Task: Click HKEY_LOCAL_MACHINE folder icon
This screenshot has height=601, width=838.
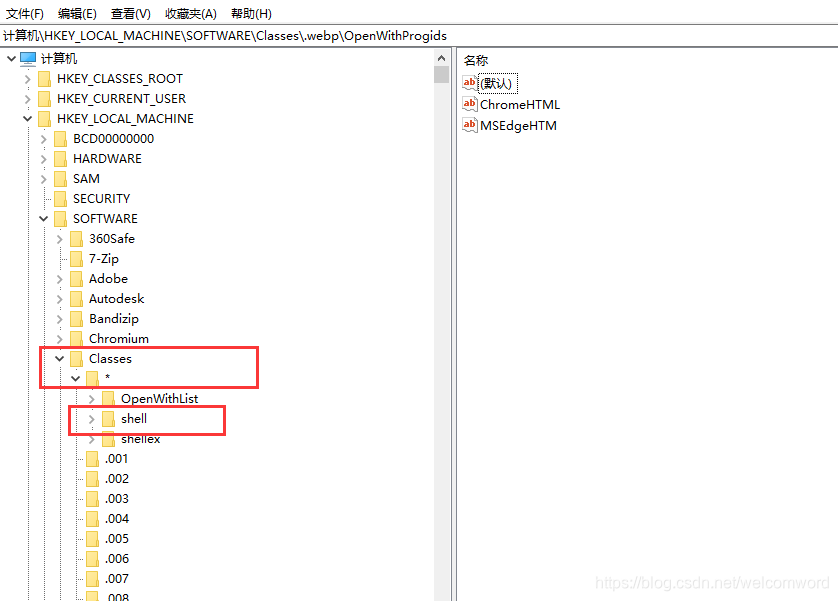Action: (44, 119)
